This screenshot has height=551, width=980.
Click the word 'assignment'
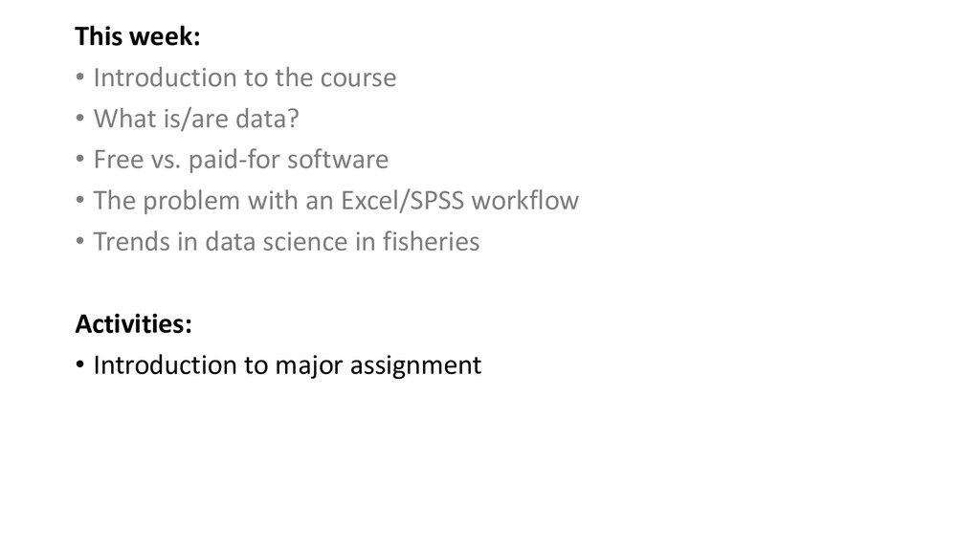pos(415,366)
